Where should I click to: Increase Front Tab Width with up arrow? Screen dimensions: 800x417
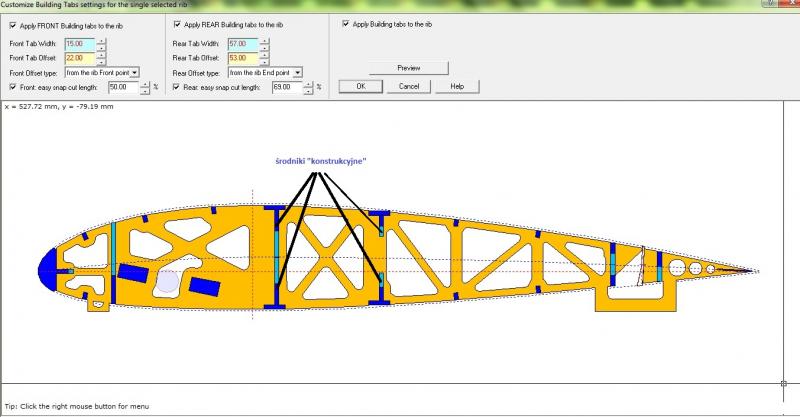tap(101, 41)
